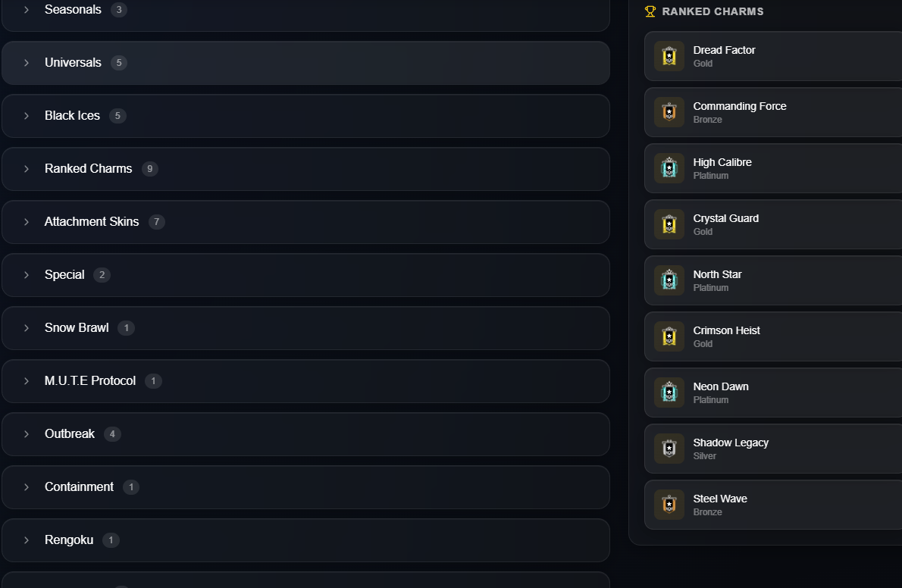
Task: Open the Ranked Charms category row
Action: [x=305, y=169]
